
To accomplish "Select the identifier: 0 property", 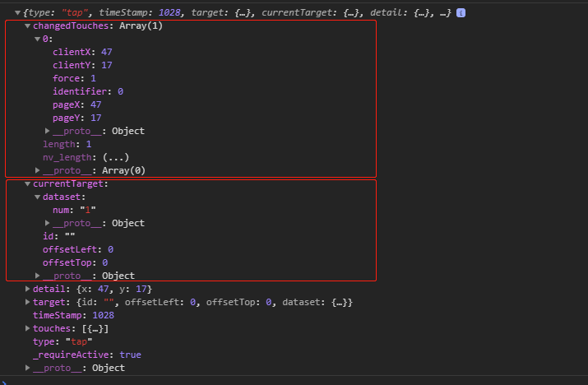I will pos(88,91).
